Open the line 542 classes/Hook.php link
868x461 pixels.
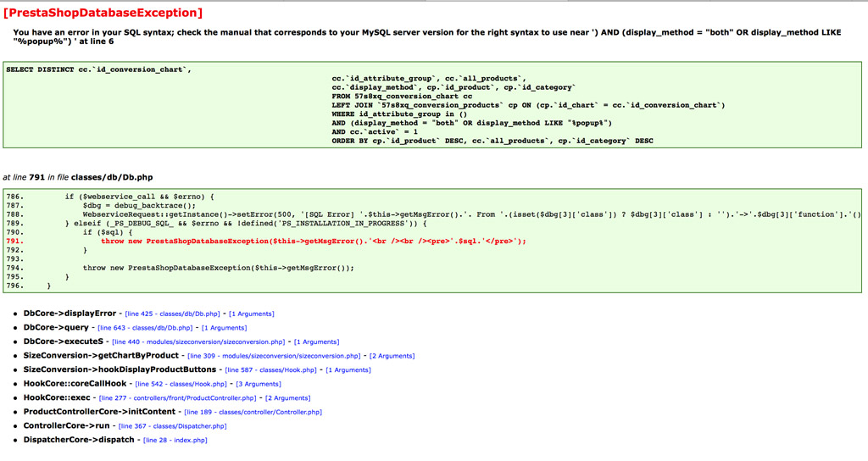pos(181,384)
